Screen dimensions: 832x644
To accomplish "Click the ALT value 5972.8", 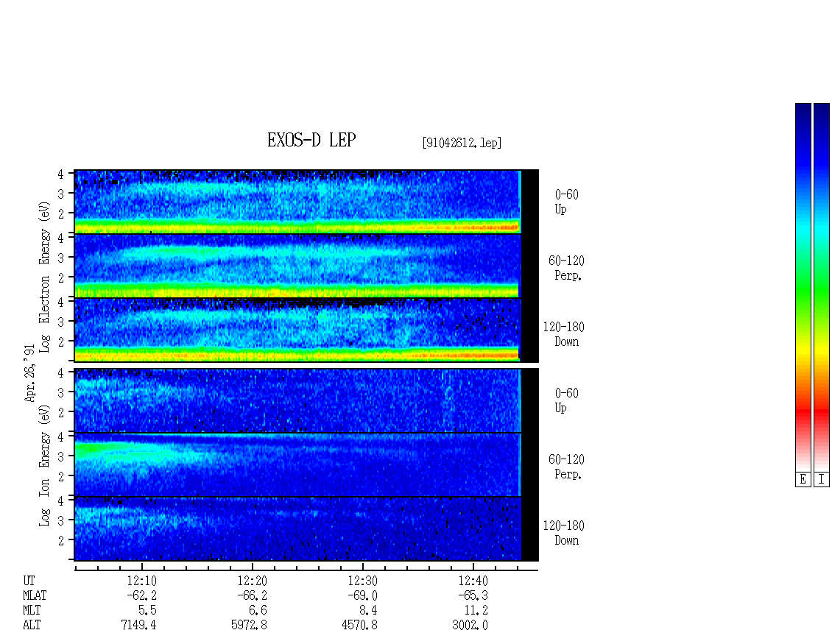I will (x=249, y=626).
